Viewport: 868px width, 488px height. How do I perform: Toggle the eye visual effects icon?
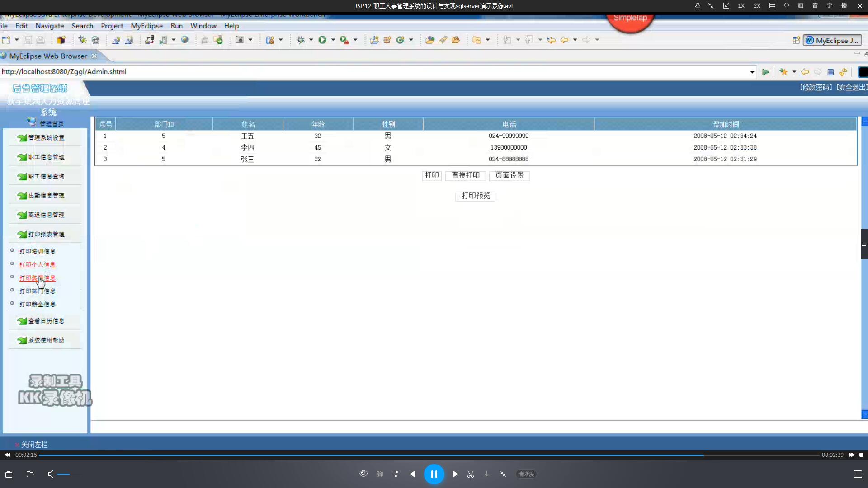tap(363, 474)
